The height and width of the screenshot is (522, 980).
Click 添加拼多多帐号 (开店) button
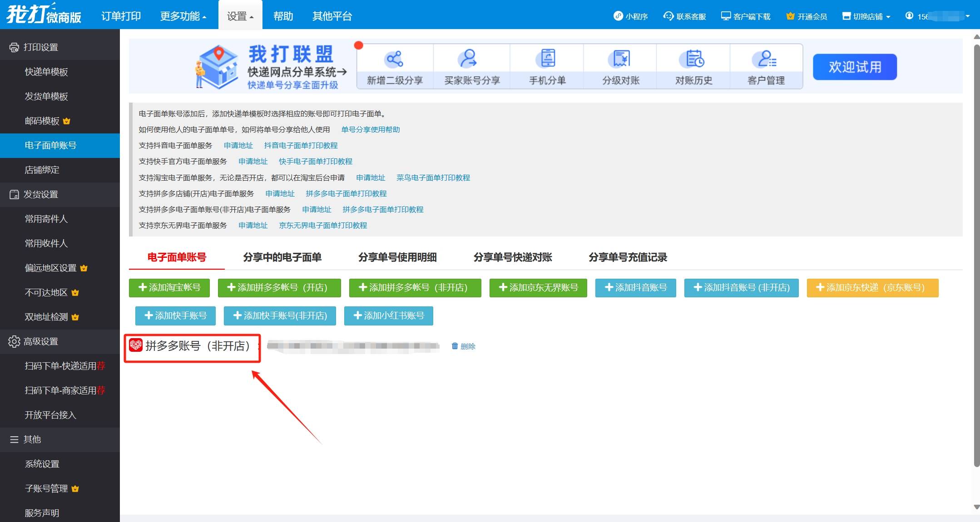pyautogui.click(x=279, y=288)
